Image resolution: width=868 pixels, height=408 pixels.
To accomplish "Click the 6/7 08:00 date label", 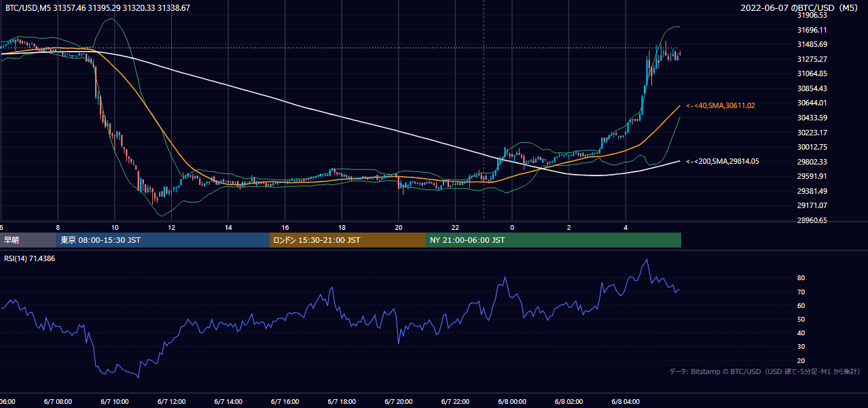I will point(58,401).
